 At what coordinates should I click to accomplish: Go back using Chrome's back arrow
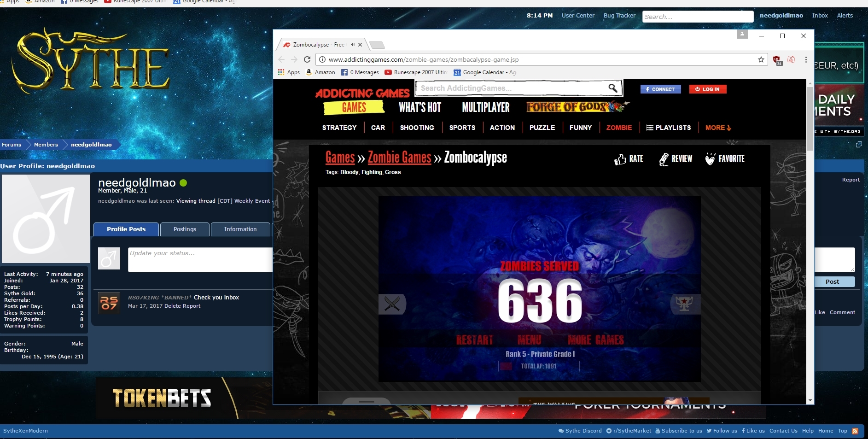[x=281, y=59]
